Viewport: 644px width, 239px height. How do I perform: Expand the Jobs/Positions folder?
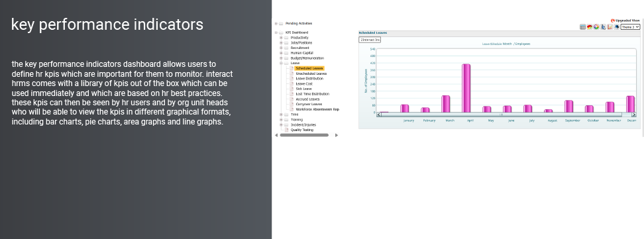point(282,43)
